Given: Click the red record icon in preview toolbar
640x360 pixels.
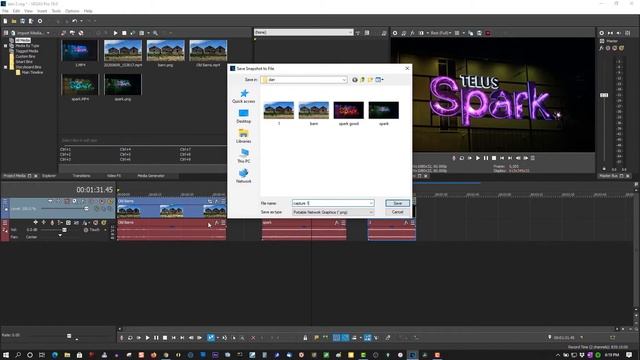Looking at the screenshot, I should tap(488, 33).
